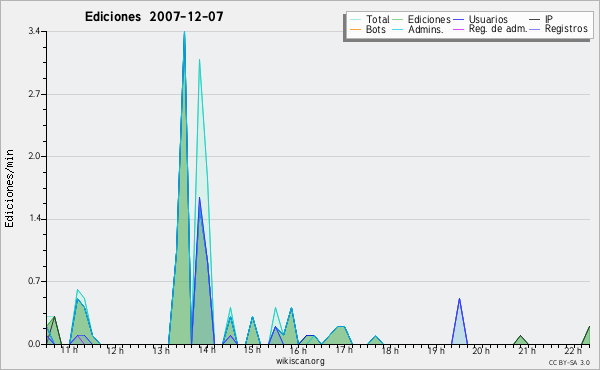Click the 1.4 y-axis value

(34, 219)
